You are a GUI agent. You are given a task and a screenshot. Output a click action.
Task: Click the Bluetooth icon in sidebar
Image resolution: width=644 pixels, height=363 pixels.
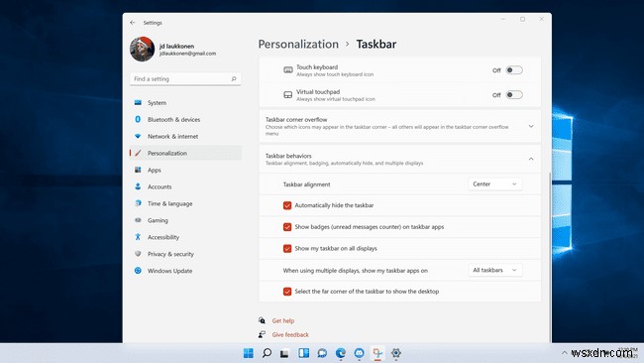[x=138, y=119]
